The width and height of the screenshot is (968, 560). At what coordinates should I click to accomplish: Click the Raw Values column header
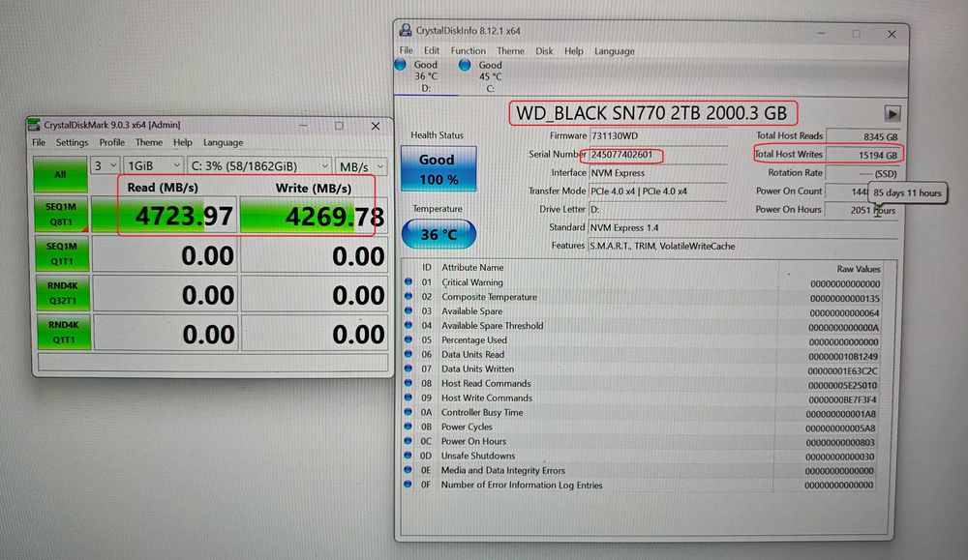click(858, 269)
